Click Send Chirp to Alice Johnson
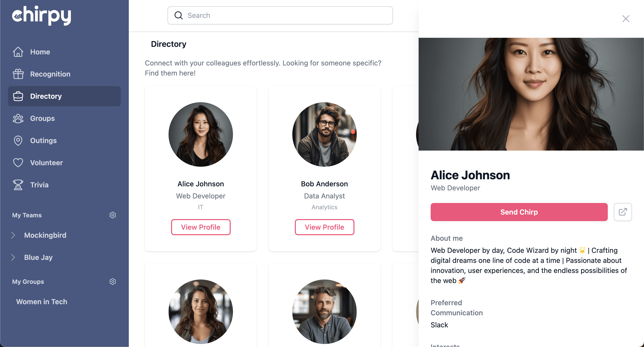The image size is (644, 347). click(519, 212)
